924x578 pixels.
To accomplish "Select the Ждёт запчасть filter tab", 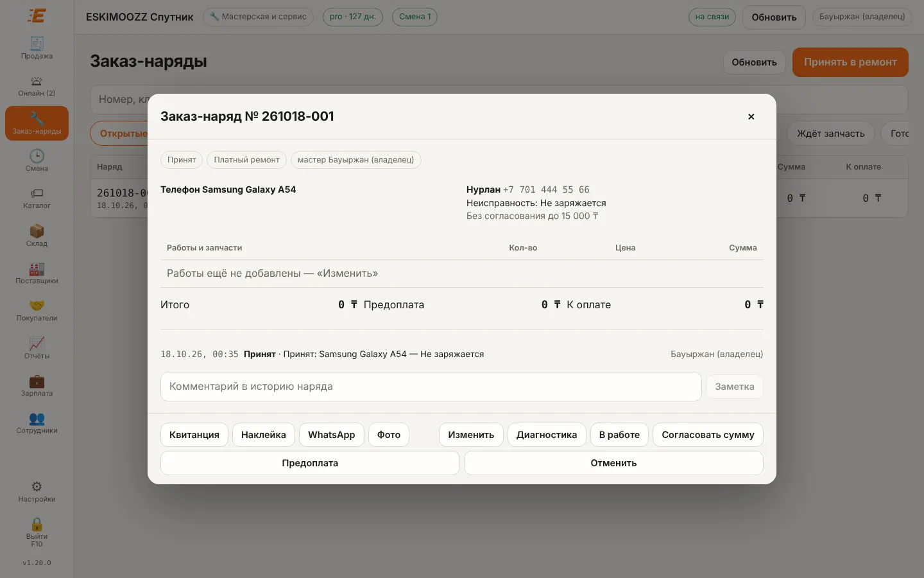I will (831, 134).
